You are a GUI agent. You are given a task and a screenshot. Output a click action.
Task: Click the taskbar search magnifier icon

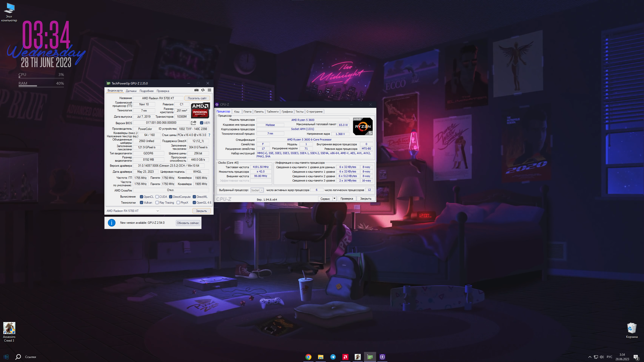[18, 357]
